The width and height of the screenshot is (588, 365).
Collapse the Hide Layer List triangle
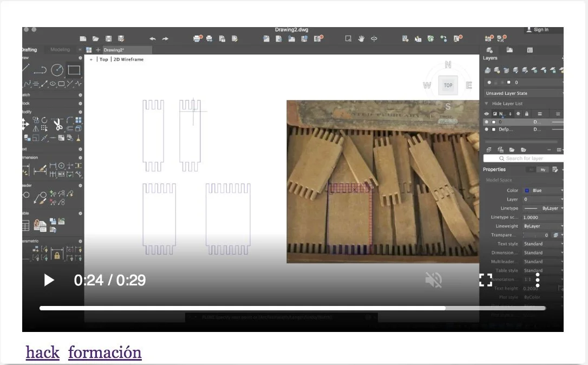pyautogui.click(x=486, y=103)
